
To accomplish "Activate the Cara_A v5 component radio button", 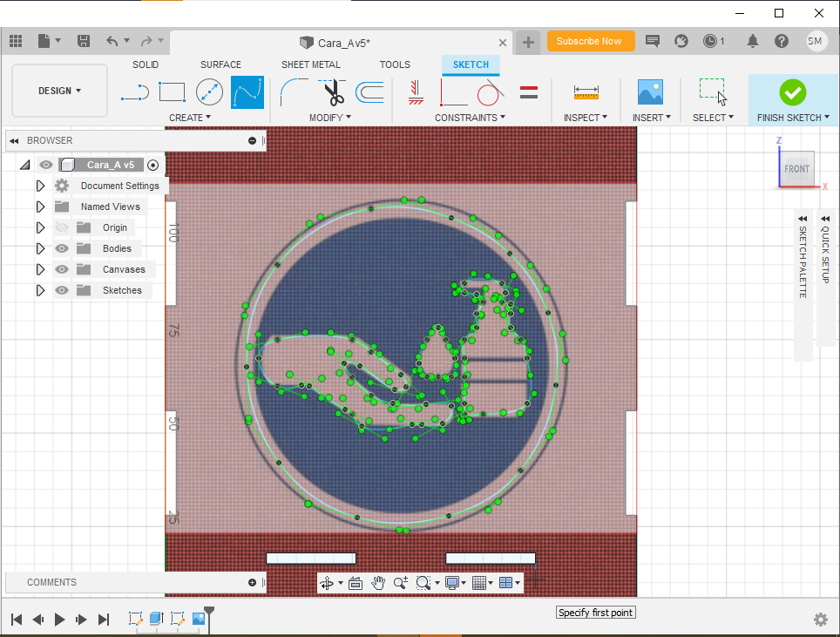I will pyautogui.click(x=152, y=165).
